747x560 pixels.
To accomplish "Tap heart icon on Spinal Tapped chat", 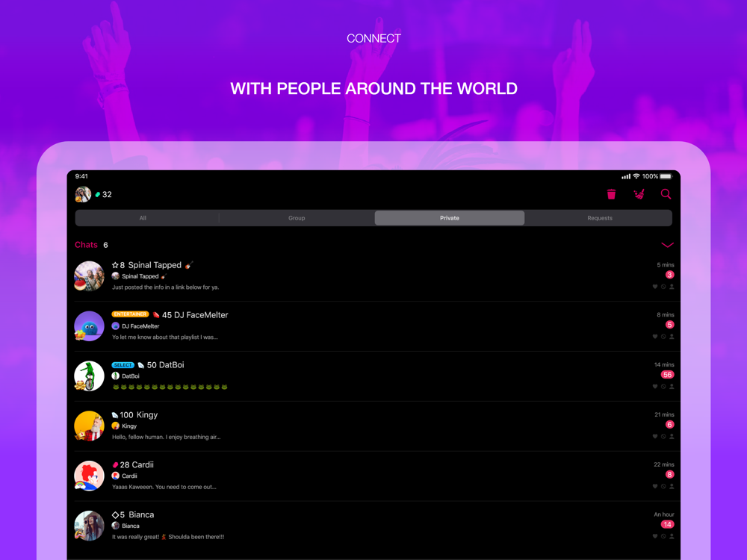I will click(655, 287).
